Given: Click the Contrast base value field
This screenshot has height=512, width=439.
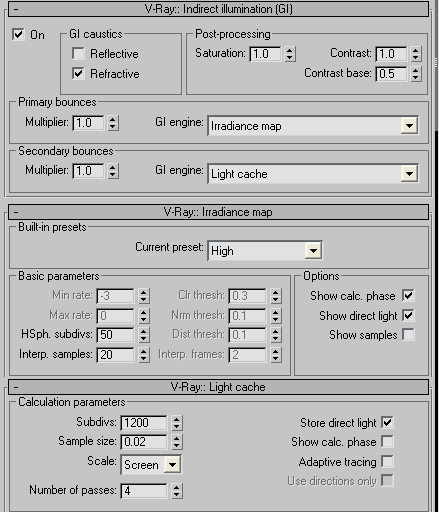Looking at the screenshot, I should point(391,74).
